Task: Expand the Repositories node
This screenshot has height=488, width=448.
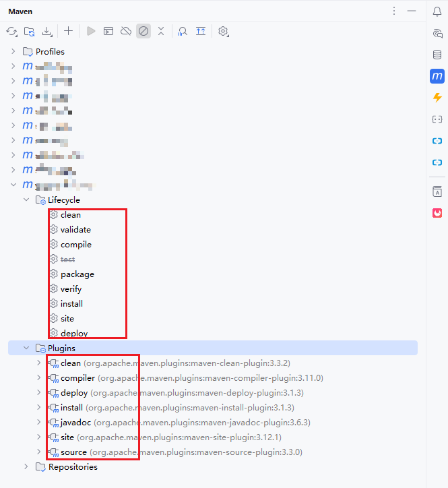Action: pyautogui.click(x=26, y=467)
